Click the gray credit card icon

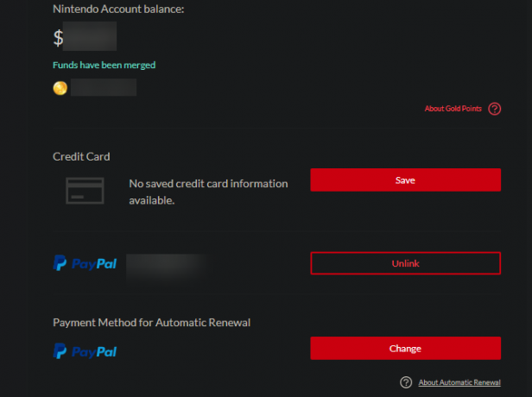point(85,191)
